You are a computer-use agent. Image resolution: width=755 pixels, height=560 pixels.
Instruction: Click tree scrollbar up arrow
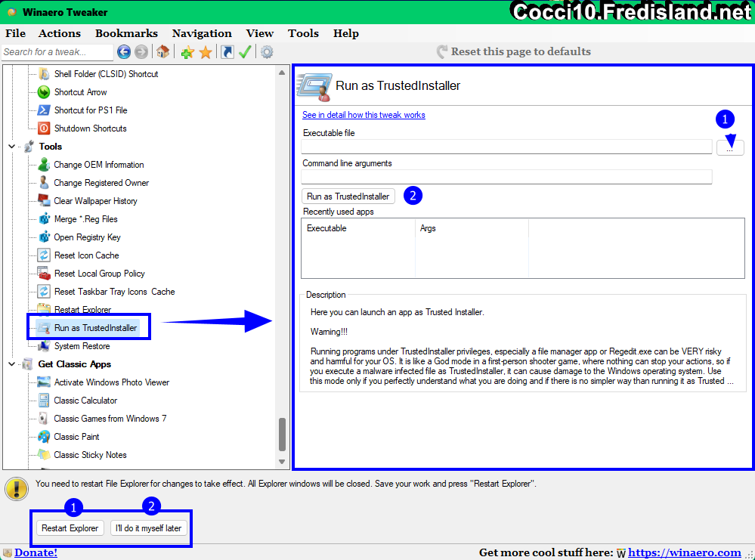coord(282,73)
